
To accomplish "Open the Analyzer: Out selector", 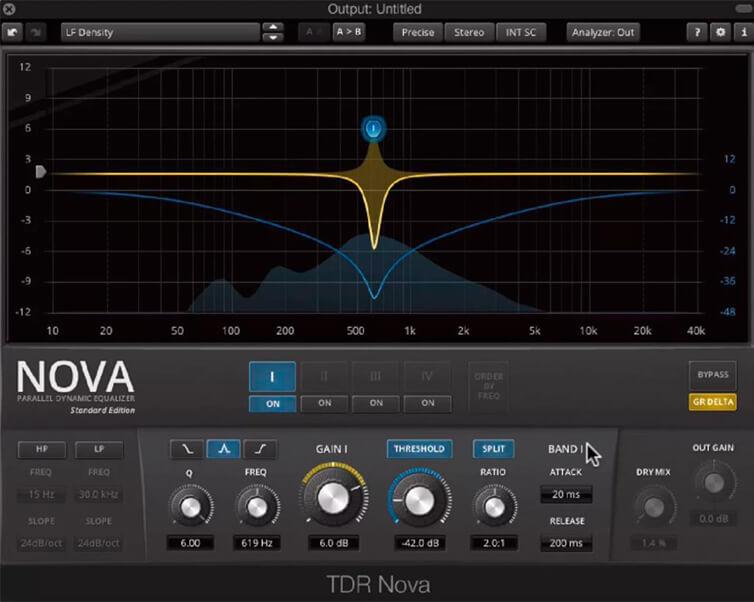I will pyautogui.click(x=603, y=32).
